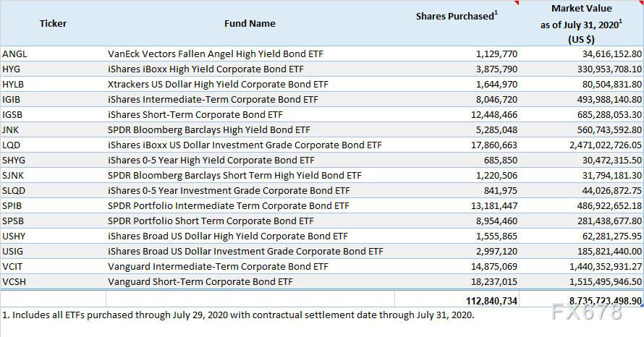This screenshot has height=337, width=644.
Task: Select the Fund Name column header
Action: (250, 23)
